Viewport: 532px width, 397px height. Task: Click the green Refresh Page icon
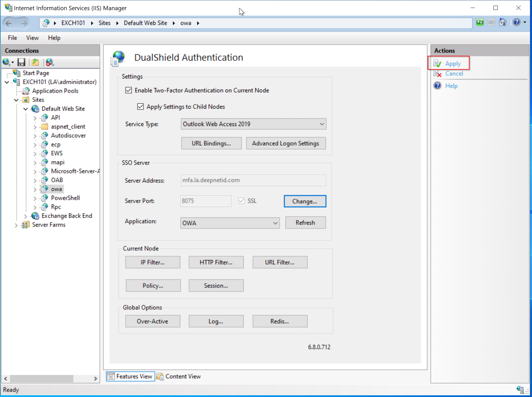(x=480, y=22)
